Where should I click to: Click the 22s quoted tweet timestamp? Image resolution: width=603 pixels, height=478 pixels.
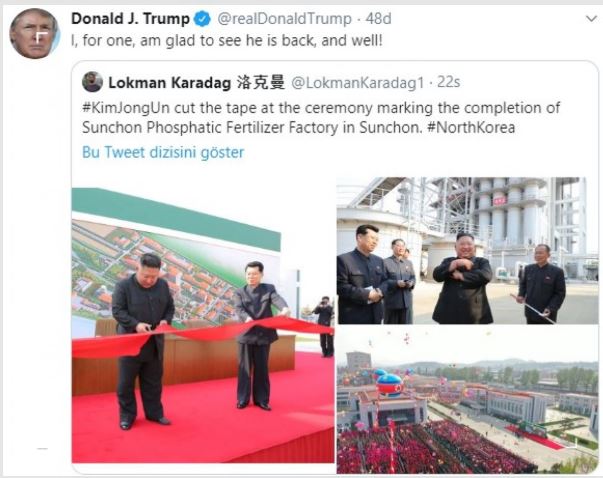pyautogui.click(x=448, y=82)
